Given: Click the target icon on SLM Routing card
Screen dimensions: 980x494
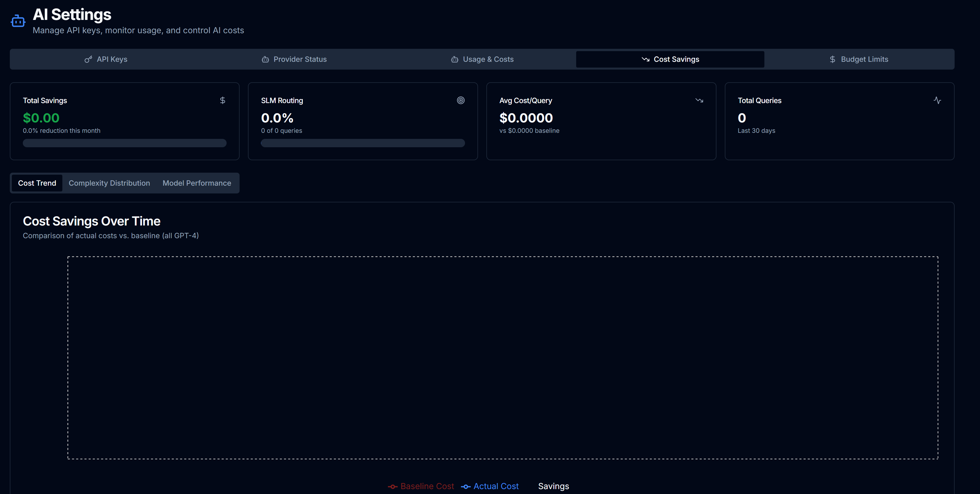Looking at the screenshot, I should (x=461, y=100).
